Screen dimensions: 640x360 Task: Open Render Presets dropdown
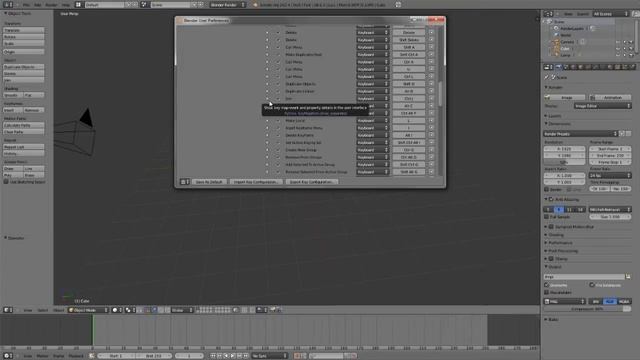click(x=580, y=133)
